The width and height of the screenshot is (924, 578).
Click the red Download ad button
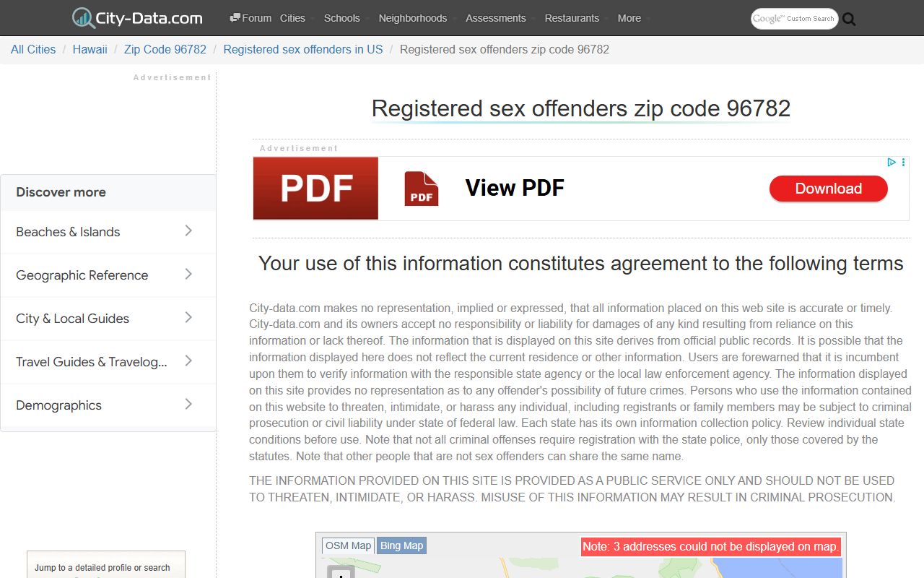coord(828,189)
